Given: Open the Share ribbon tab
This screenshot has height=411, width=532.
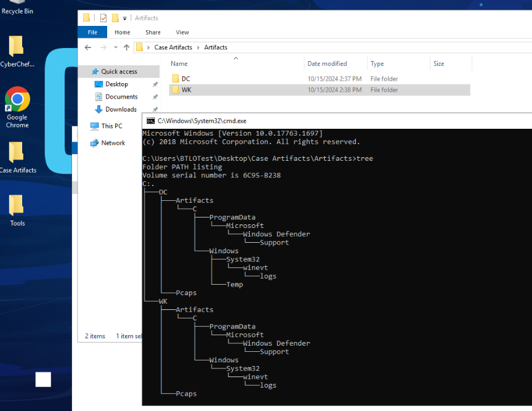Looking at the screenshot, I should [x=153, y=32].
